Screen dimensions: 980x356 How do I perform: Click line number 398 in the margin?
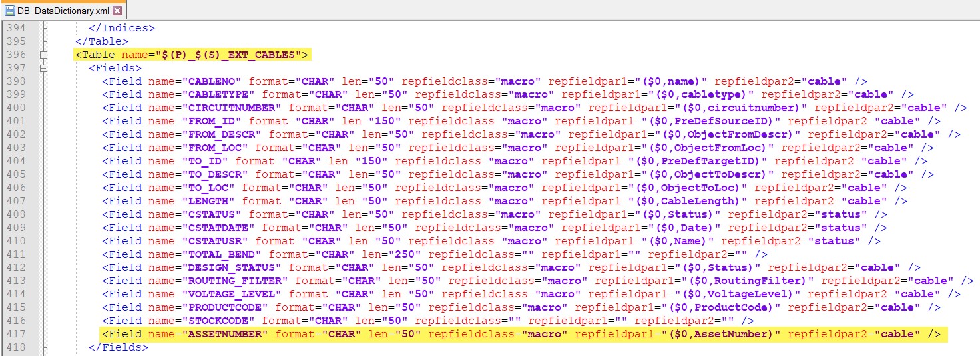pos(15,81)
